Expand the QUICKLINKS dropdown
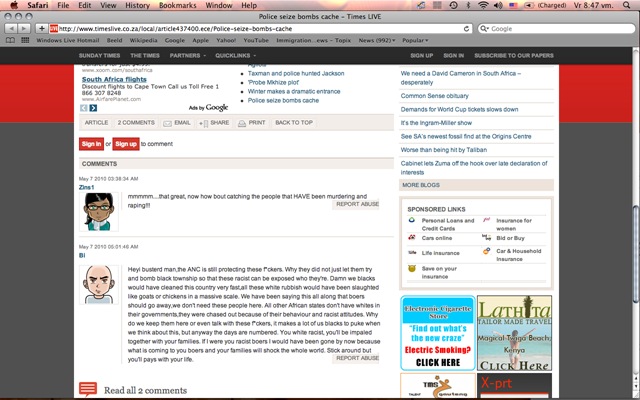 pyautogui.click(x=236, y=56)
